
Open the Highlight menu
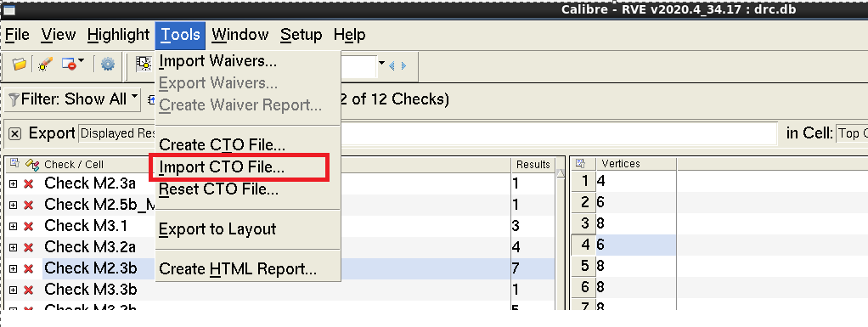[118, 36]
